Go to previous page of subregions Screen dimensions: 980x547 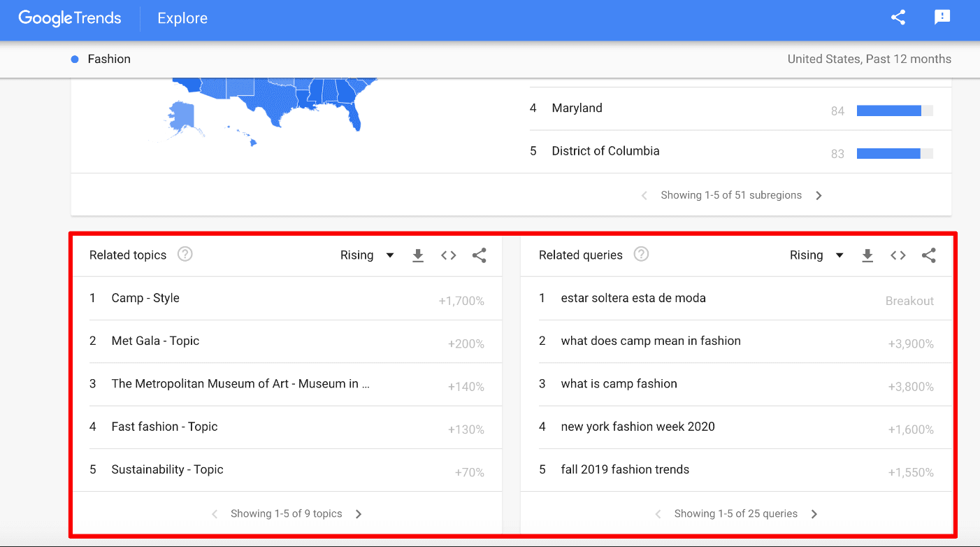pos(644,196)
